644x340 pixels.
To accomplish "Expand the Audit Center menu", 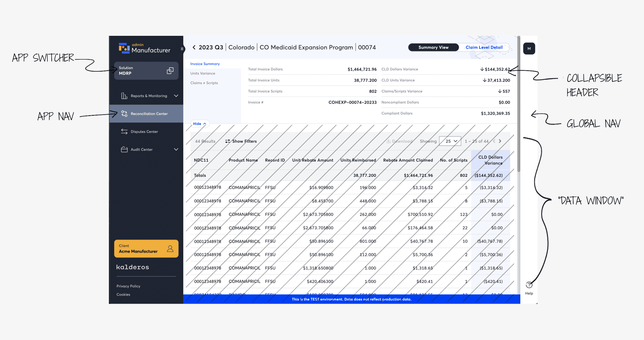I will pyautogui.click(x=176, y=149).
